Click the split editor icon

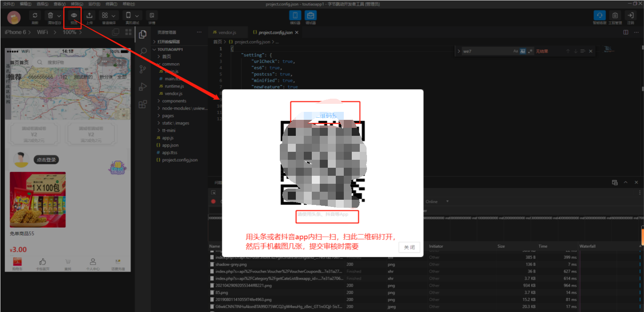626,32
